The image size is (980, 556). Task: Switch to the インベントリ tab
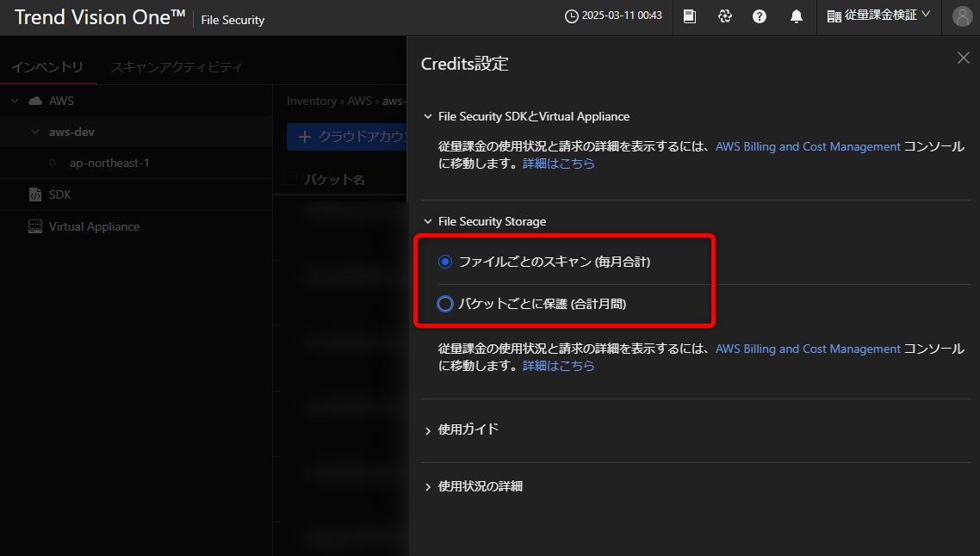click(47, 67)
